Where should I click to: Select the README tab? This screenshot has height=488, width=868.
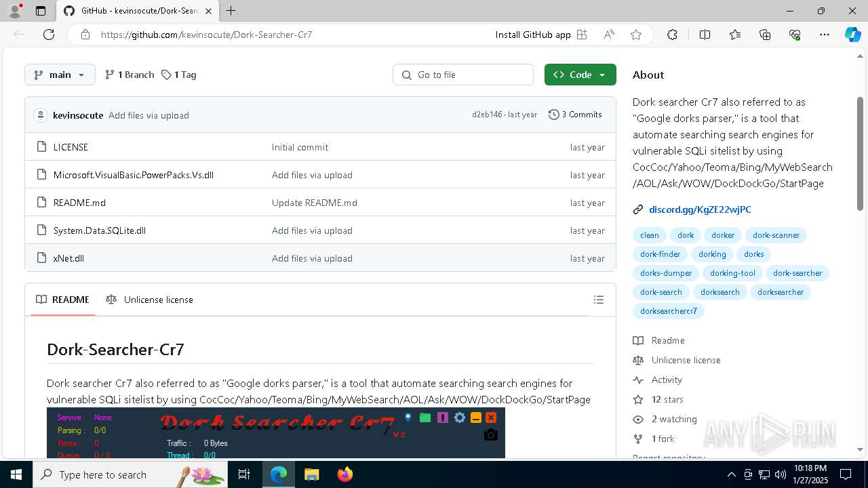[62, 300]
